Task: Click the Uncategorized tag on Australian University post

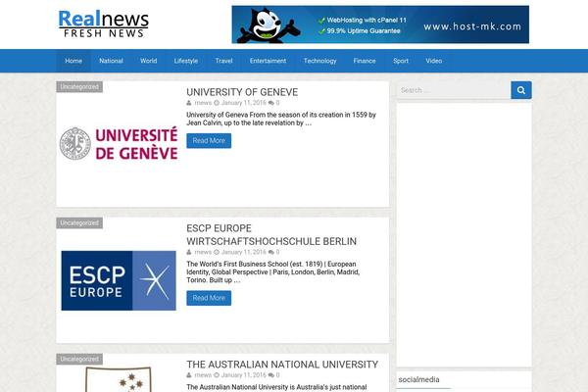Action: point(79,359)
